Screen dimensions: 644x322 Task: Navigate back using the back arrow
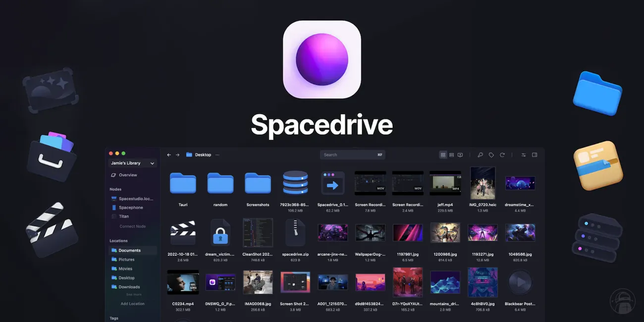pyautogui.click(x=168, y=155)
